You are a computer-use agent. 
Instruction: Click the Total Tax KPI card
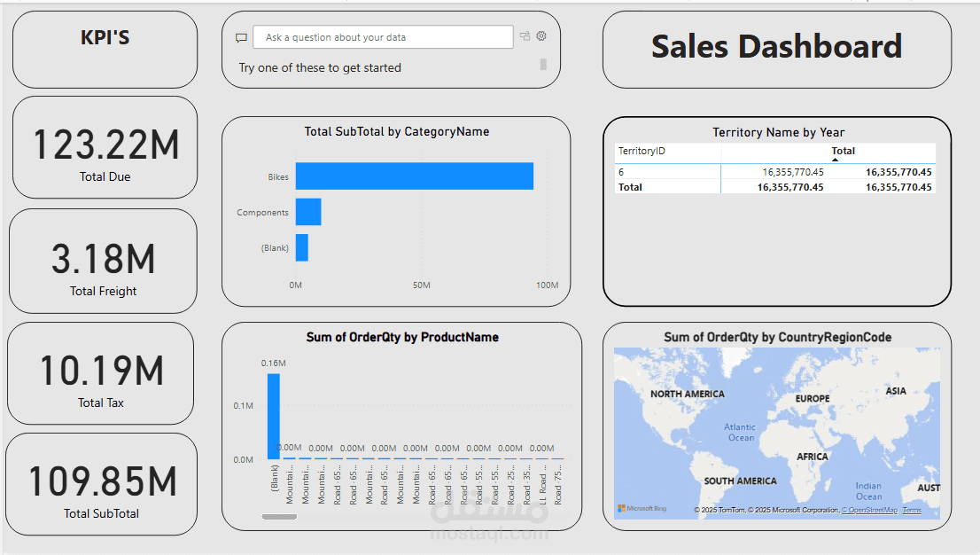(100, 372)
